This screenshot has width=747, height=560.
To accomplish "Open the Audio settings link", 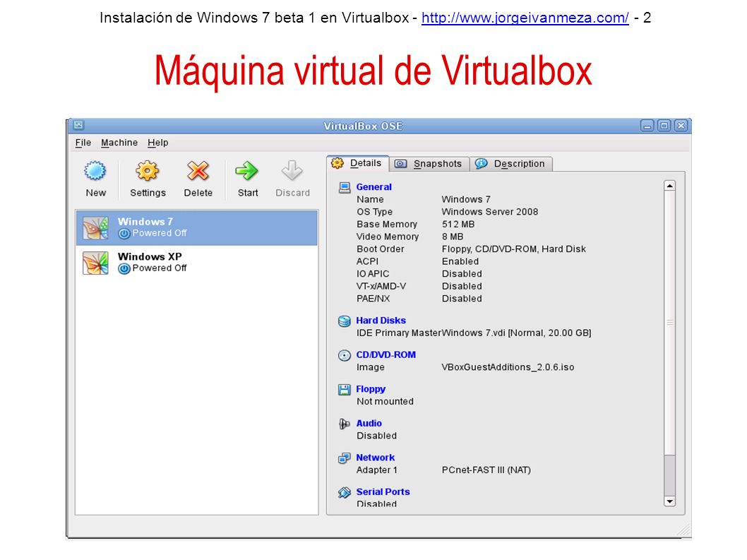I will point(369,424).
